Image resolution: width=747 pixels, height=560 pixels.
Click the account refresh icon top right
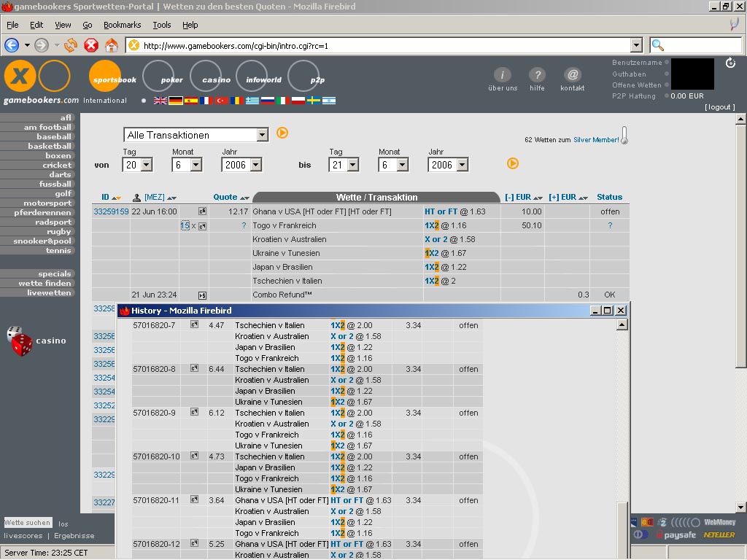(x=730, y=63)
